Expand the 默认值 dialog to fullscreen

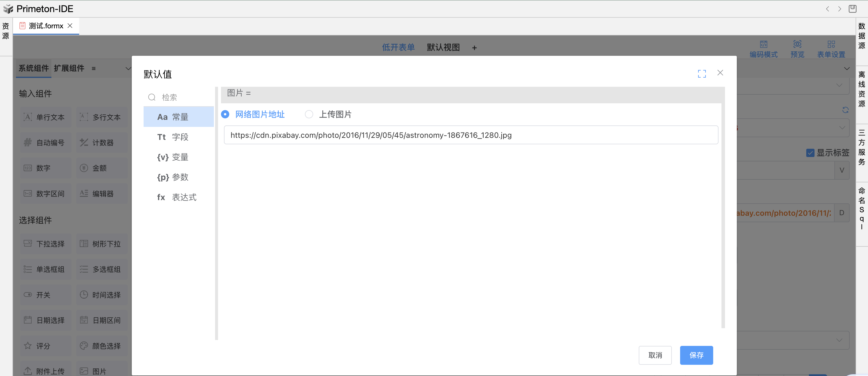pyautogui.click(x=702, y=73)
